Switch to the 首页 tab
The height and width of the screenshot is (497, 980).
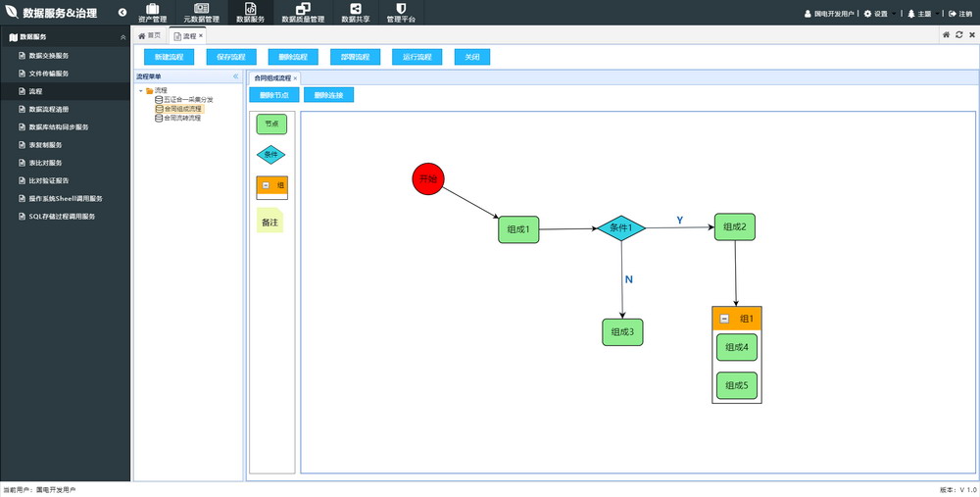[x=150, y=35]
